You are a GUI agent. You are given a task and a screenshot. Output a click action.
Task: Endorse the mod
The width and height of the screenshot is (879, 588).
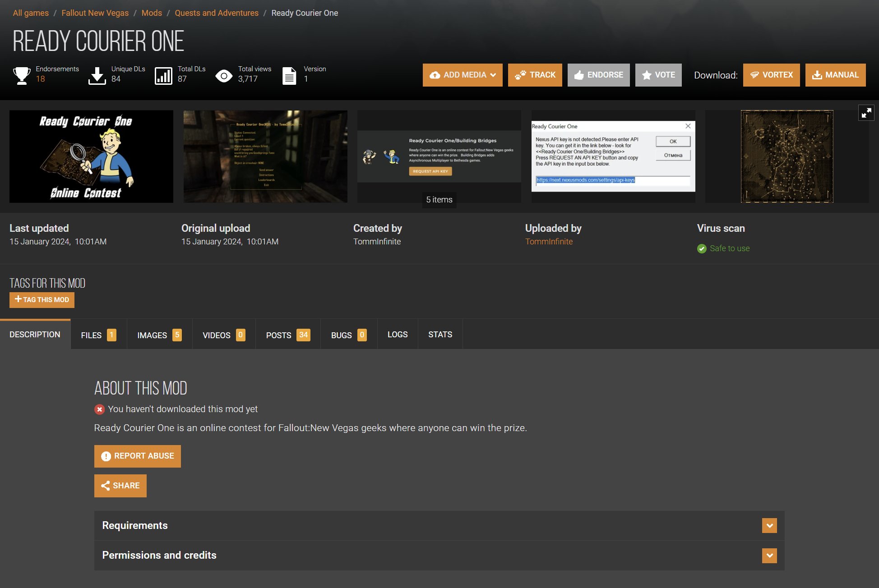point(599,75)
